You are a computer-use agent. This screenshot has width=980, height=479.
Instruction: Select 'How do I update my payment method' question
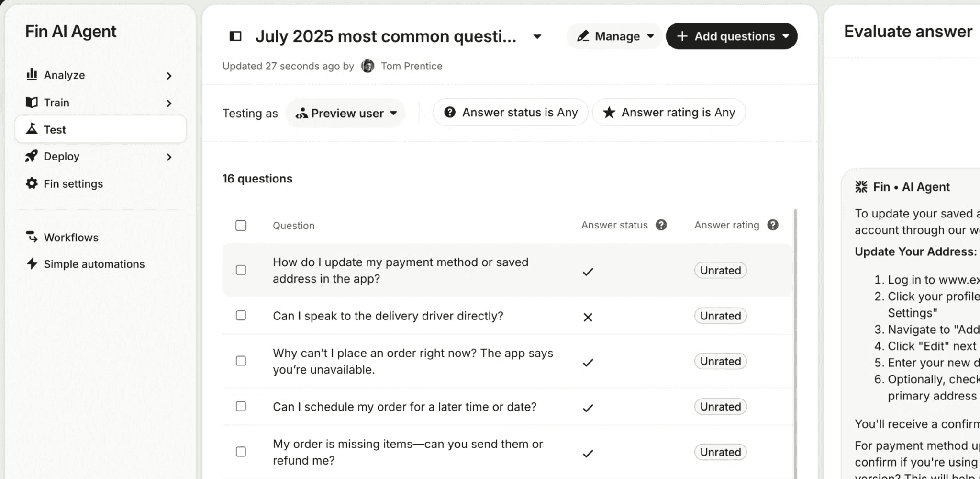coord(401,271)
